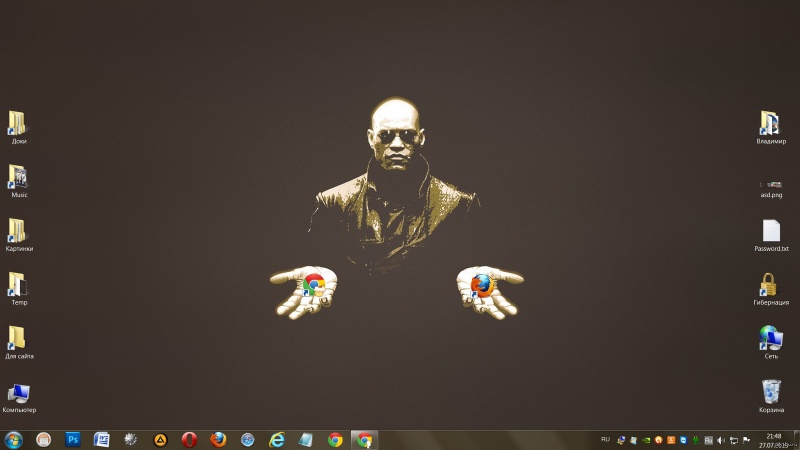Open the Доки folder shortcut

(x=19, y=128)
